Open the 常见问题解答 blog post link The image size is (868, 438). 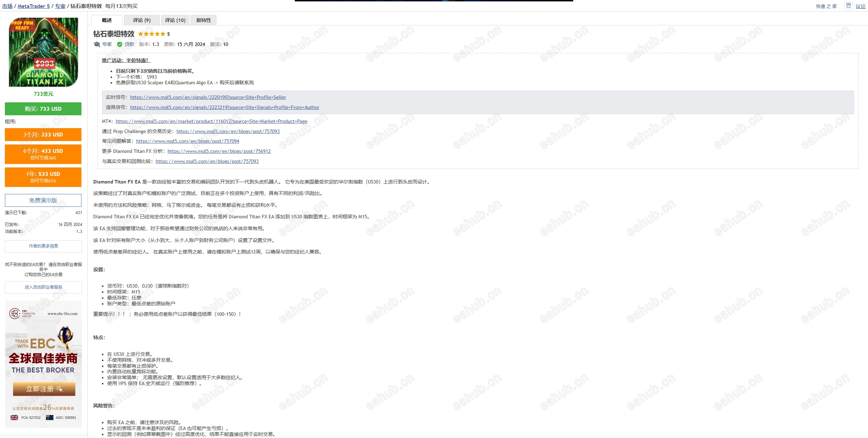pos(188,141)
